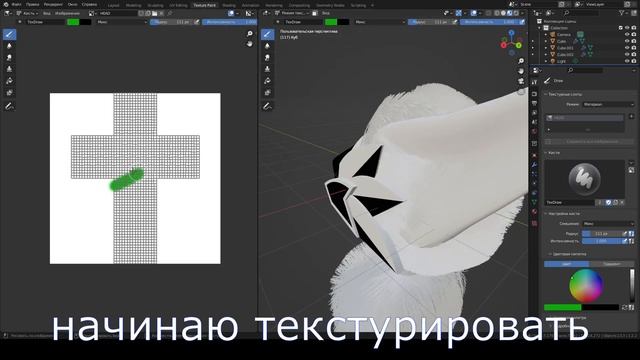Select Draw tool in image editor toolbar

tap(9, 34)
